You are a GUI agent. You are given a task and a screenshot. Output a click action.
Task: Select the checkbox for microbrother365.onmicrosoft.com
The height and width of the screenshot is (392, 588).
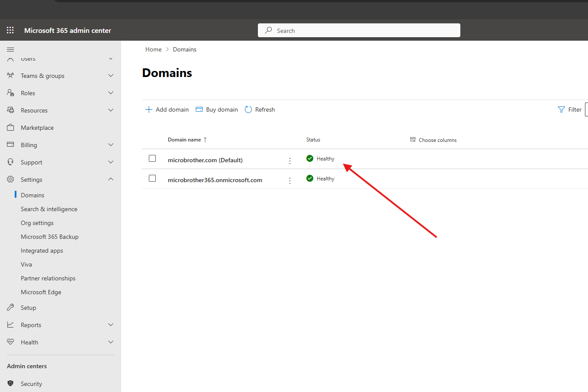152,178
